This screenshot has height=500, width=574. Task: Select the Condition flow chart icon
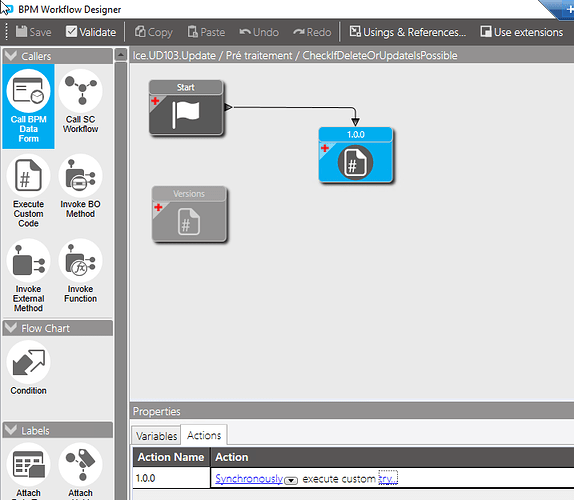click(28, 362)
